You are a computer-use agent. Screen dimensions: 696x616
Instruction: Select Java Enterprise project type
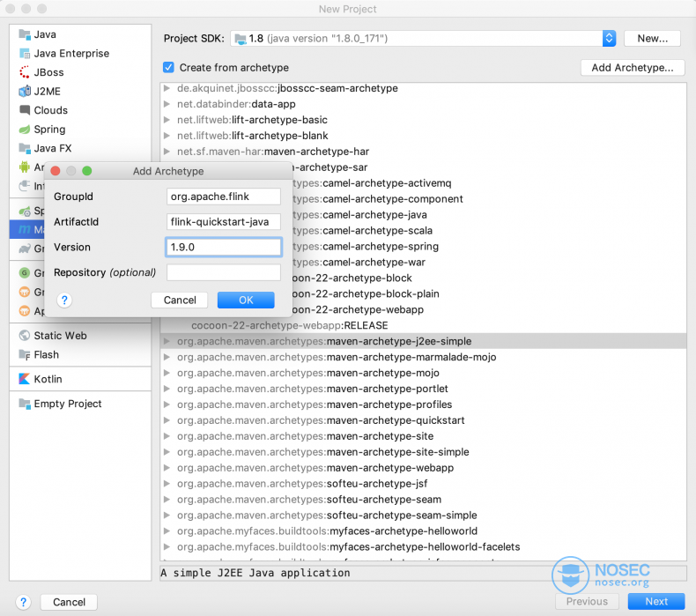80,53
